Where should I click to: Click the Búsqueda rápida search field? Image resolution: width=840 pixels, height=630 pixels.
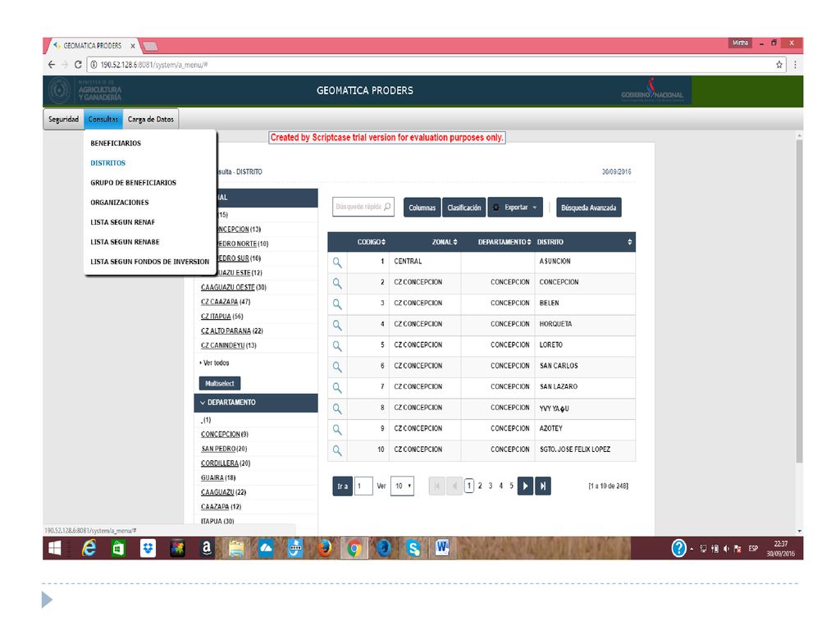click(x=363, y=207)
